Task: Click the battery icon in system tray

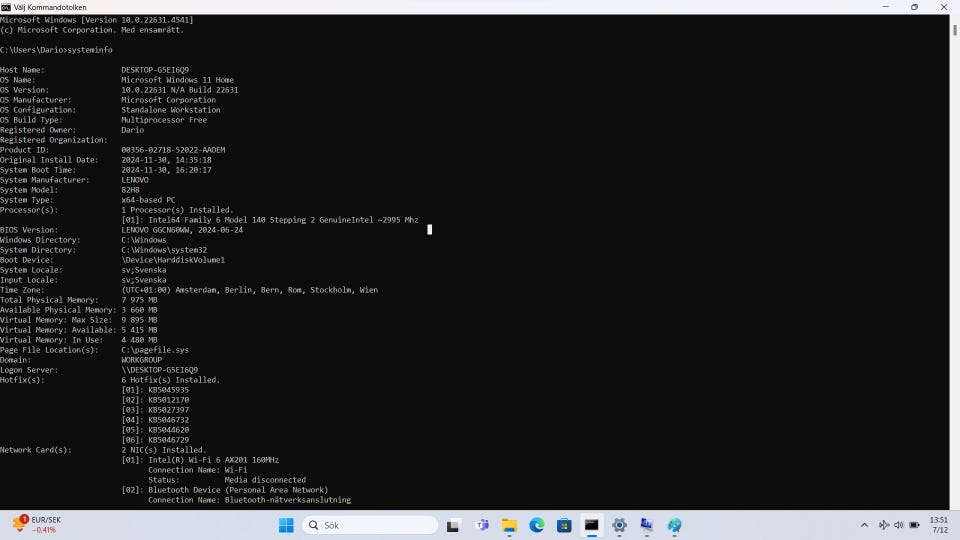Action: click(x=913, y=525)
